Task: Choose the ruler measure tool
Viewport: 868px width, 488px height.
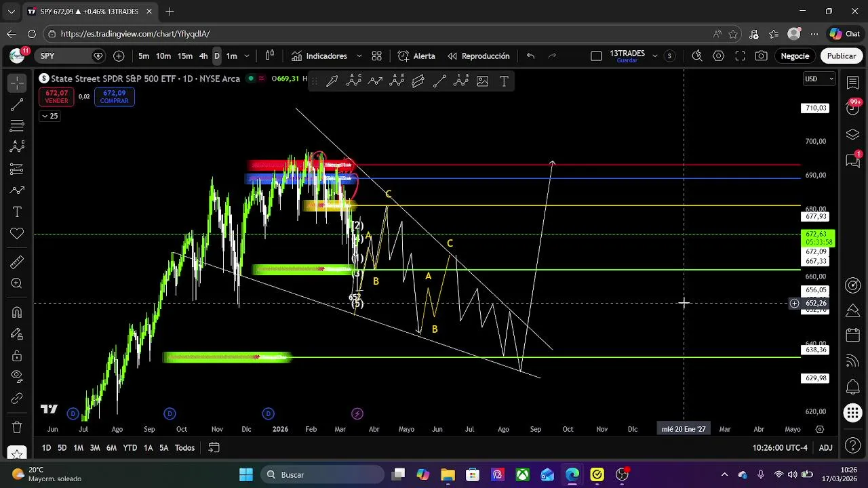Action: [17, 262]
